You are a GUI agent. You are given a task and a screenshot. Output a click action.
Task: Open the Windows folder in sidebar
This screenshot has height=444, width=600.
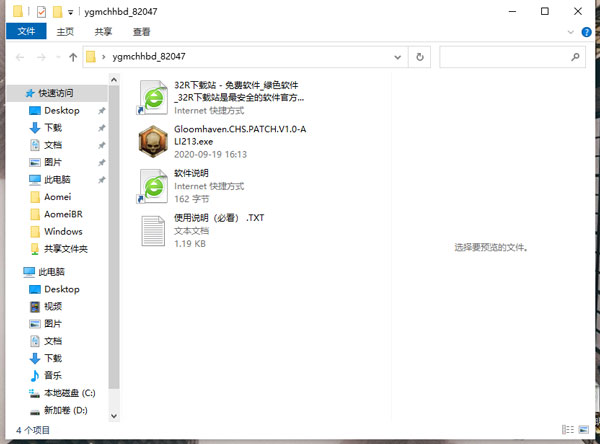coord(64,231)
